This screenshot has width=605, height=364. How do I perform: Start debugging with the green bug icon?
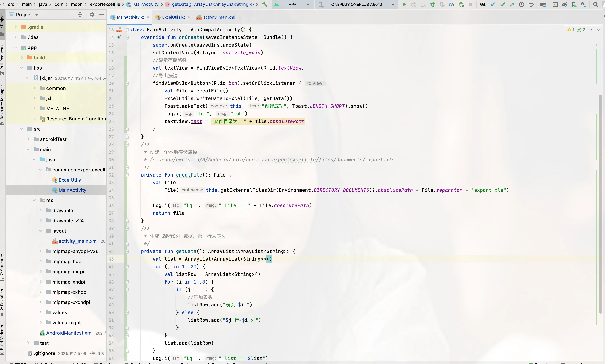(x=433, y=4)
